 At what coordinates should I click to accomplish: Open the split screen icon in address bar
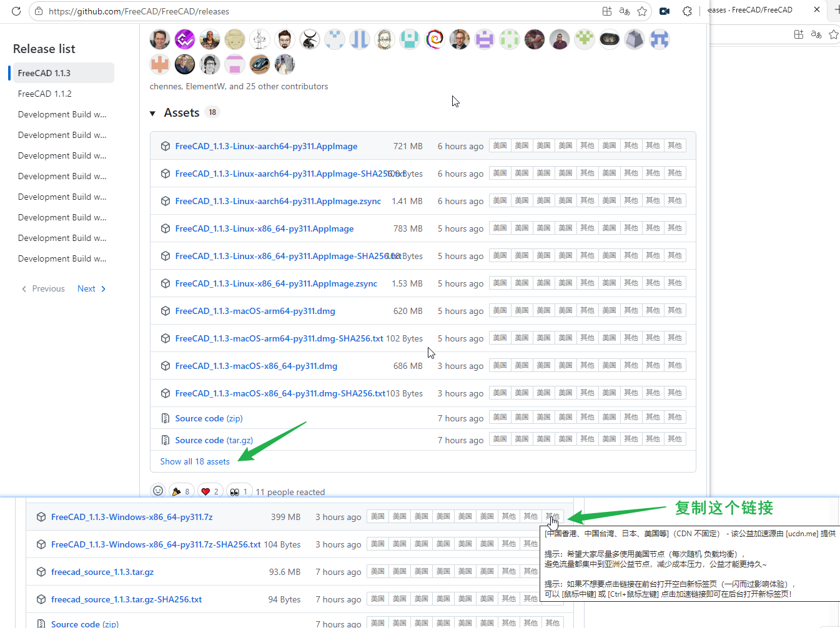click(x=606, y=11)
